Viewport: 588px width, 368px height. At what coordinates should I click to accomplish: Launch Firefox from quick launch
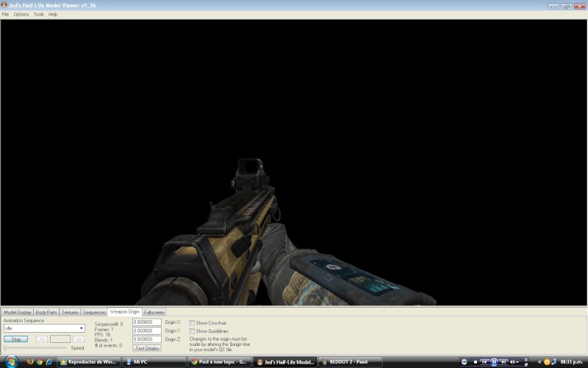point(30,362)
